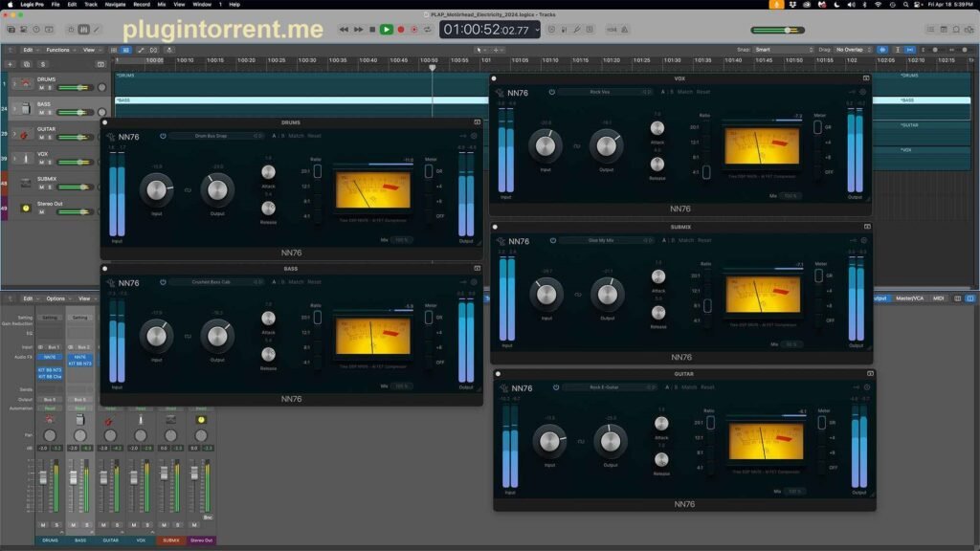The height and width of the screenshot is (551, 980).
Task: Mute the VOX track in the track header
Action: click(x=42, y=163)
